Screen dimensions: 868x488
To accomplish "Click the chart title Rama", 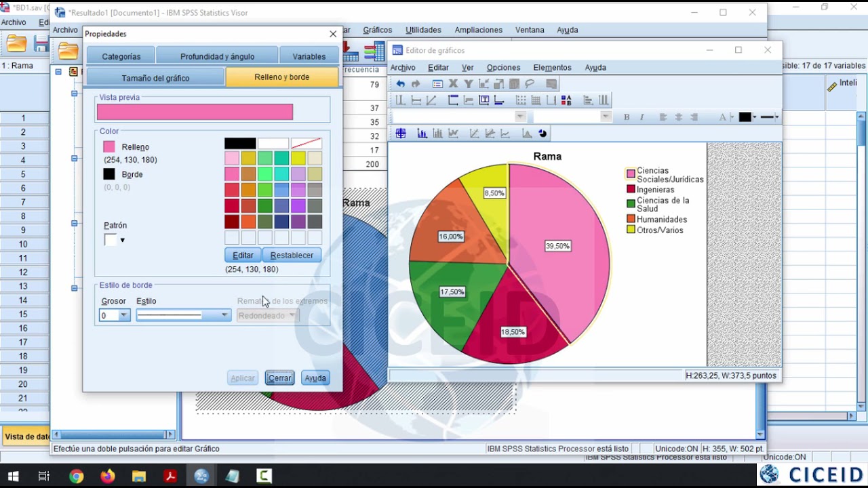I will (547, 157).
